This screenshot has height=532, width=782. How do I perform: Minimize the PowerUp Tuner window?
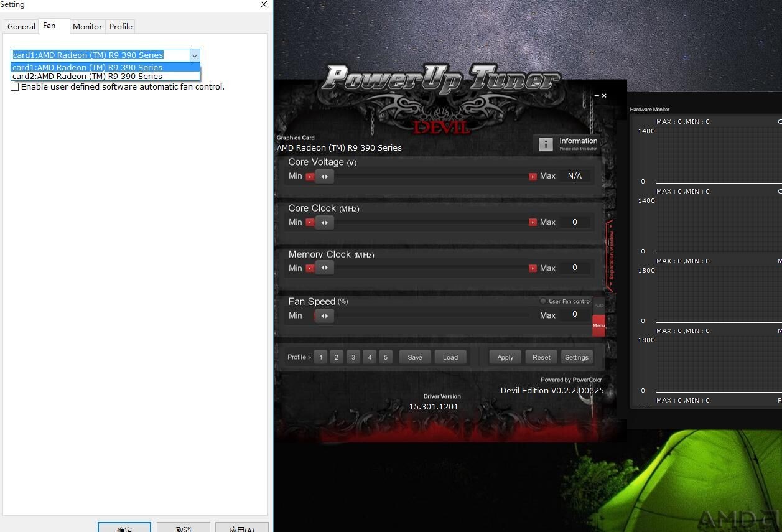click(x=597, y=96)
